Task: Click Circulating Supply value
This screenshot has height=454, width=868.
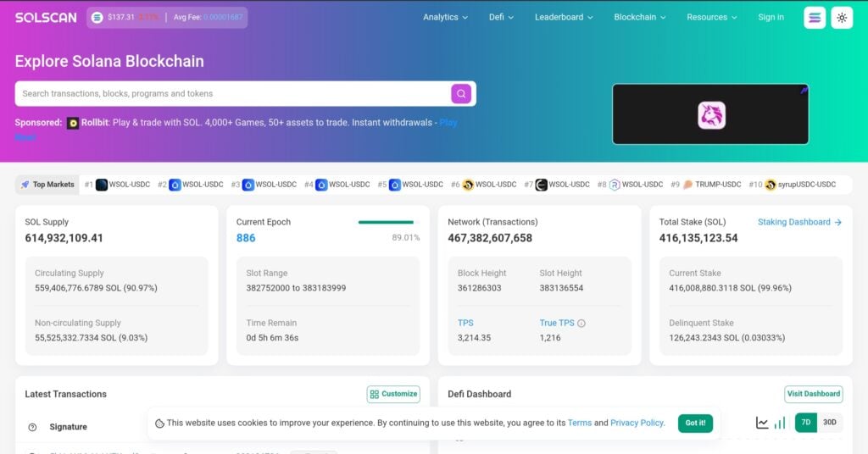Action: pyautogui.click(x=96, y=288)
